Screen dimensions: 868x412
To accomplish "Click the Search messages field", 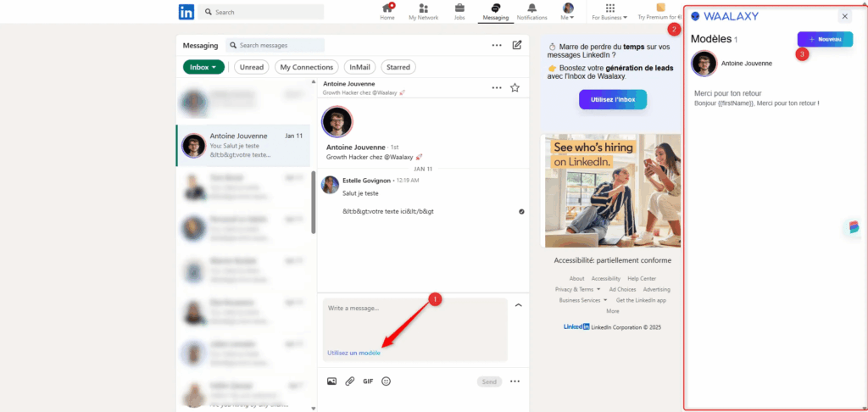I will pyautogui.click(x=280, y=45).
